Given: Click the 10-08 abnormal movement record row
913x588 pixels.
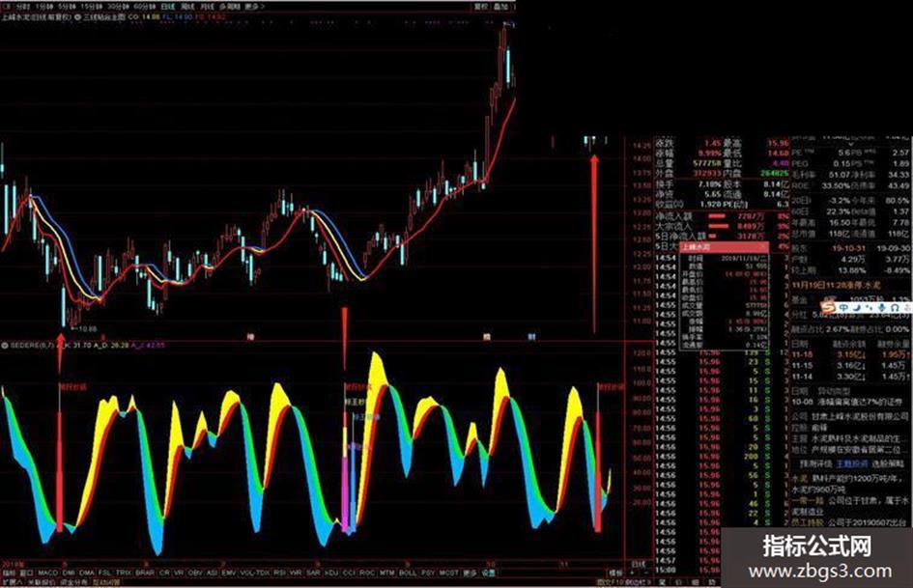Looking at the screenshot, I should (x=849, y=402).
